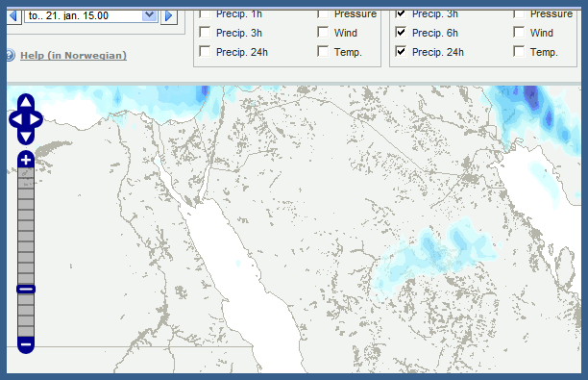Step to the next time with the right arrow
This screenshot has height=380, width=588.
[169, 15]
